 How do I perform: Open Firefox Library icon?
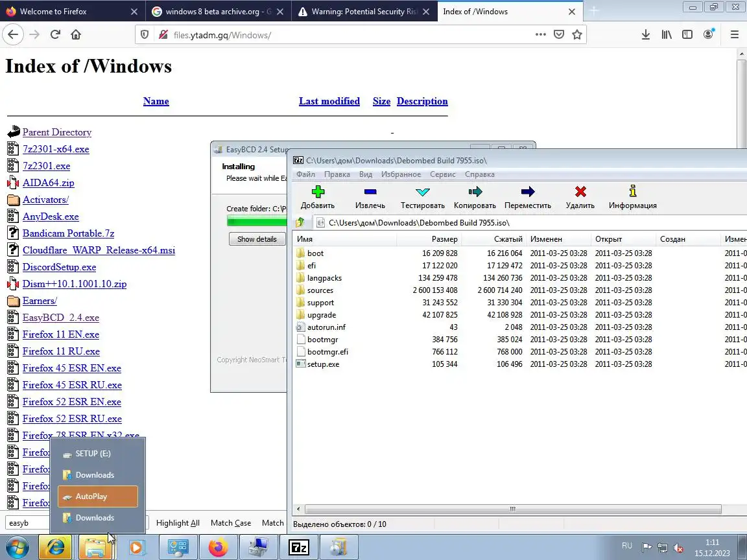click(x=667, y=34)
